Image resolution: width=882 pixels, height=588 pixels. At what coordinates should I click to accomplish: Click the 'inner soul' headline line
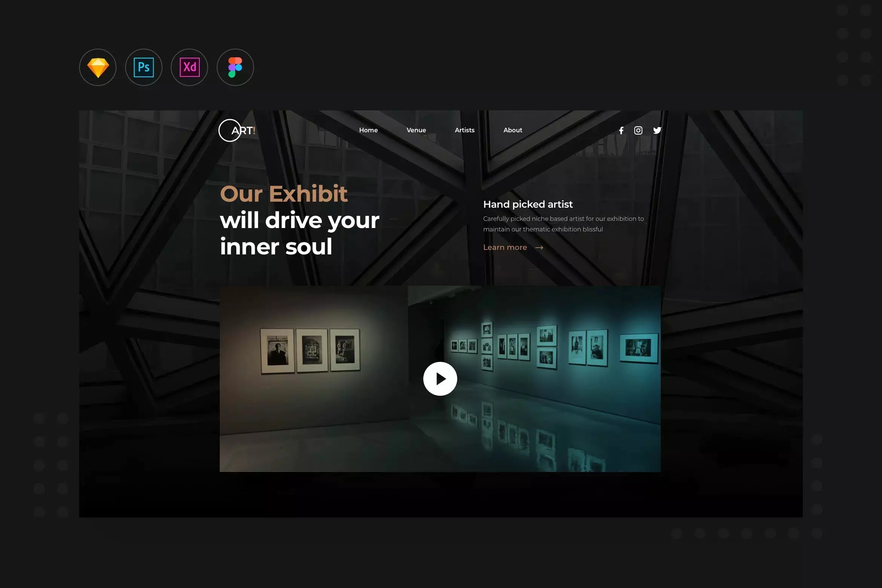click(276, 247)
